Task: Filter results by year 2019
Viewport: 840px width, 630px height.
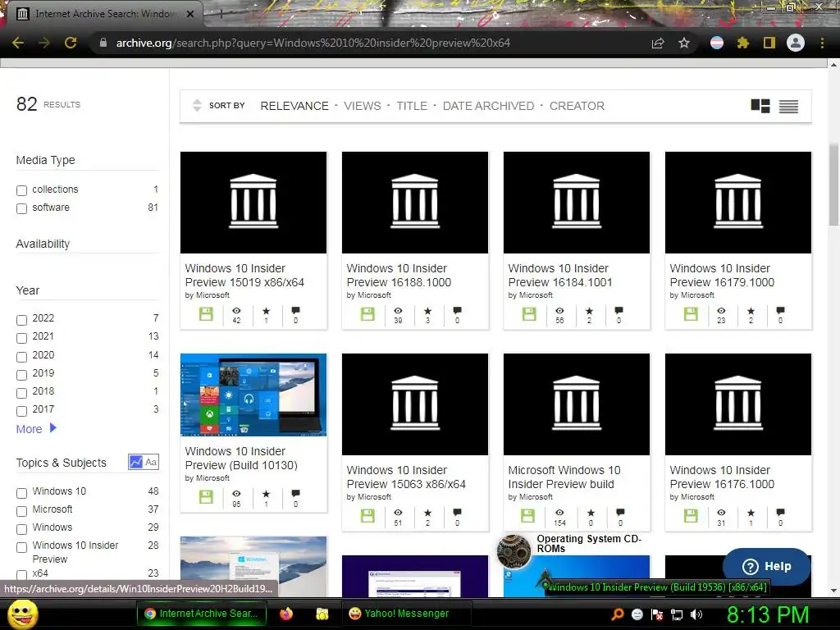Action: (x=21, y=374)
